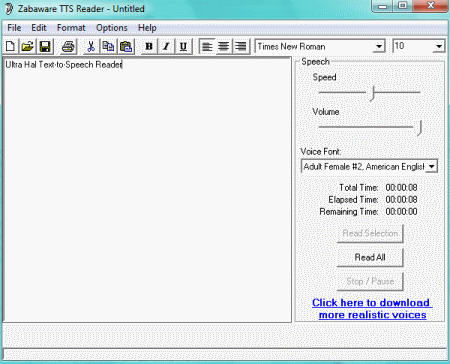Click the Speed slider handle

[x=373, y=93]
